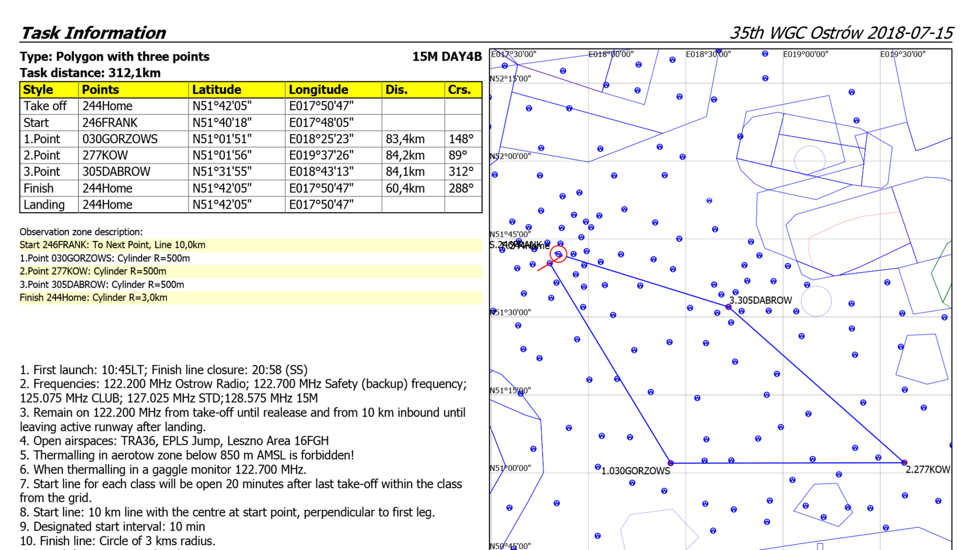Click the 312° course value in table
The height and width of the screenshot is (550, 980).
coord(461,171)
